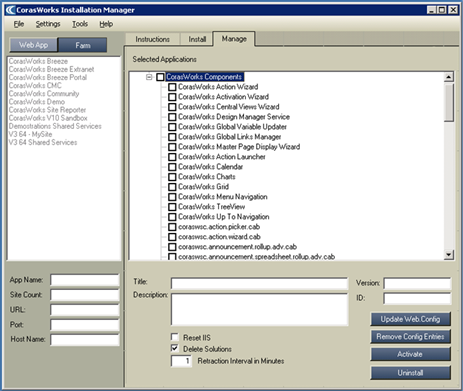Screen dimensions: 463x391
Task: Check CorasWorks Central Views Wizard checkbox
Action: [172, 107]
